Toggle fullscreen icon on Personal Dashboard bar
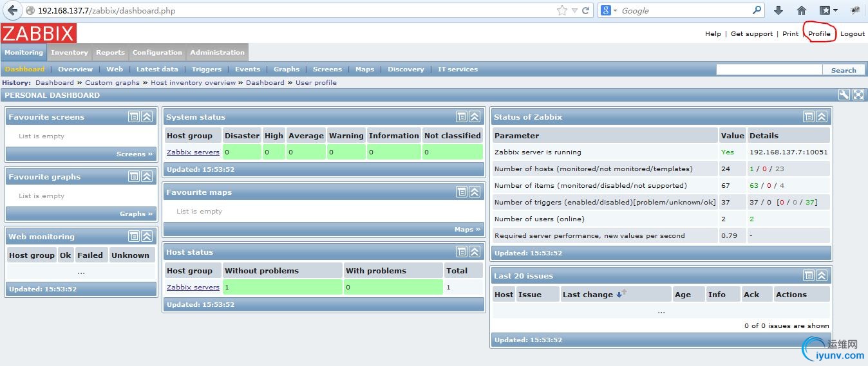This screenshot has width=868, height=366. click(x=858, y=95)
